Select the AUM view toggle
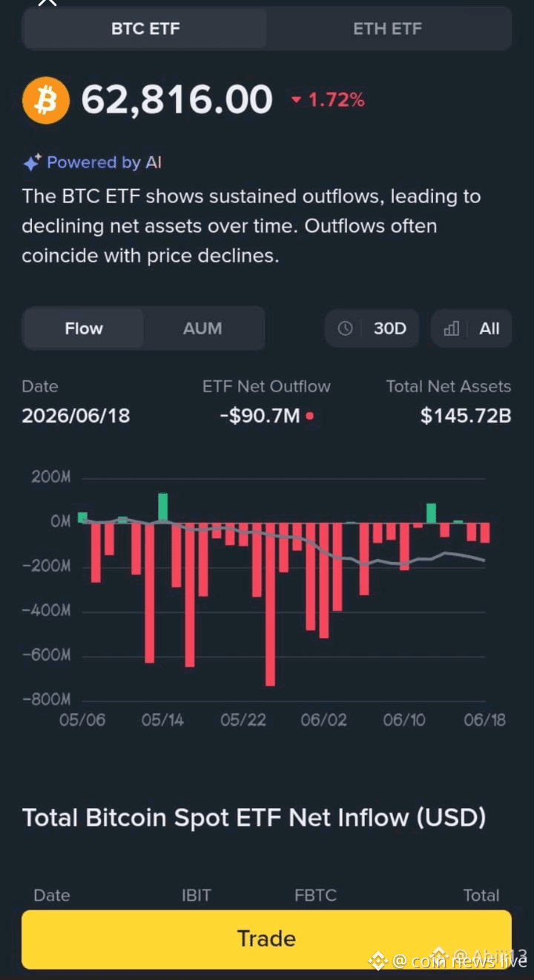534x980 pixels. pos(202,328)
